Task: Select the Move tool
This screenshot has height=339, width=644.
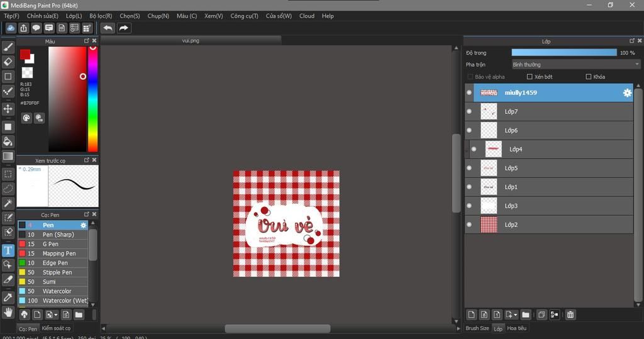Action: [8, 109]
